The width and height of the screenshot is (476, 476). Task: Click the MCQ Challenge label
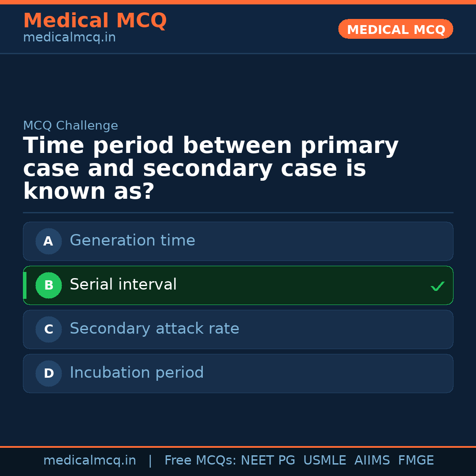tap(71, 126)
